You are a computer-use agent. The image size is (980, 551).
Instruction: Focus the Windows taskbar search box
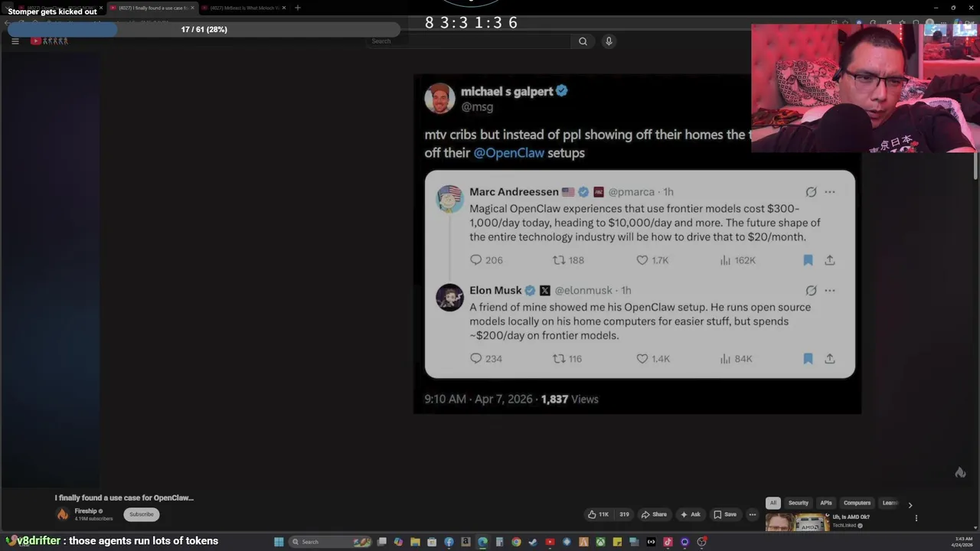coord(332,542)
